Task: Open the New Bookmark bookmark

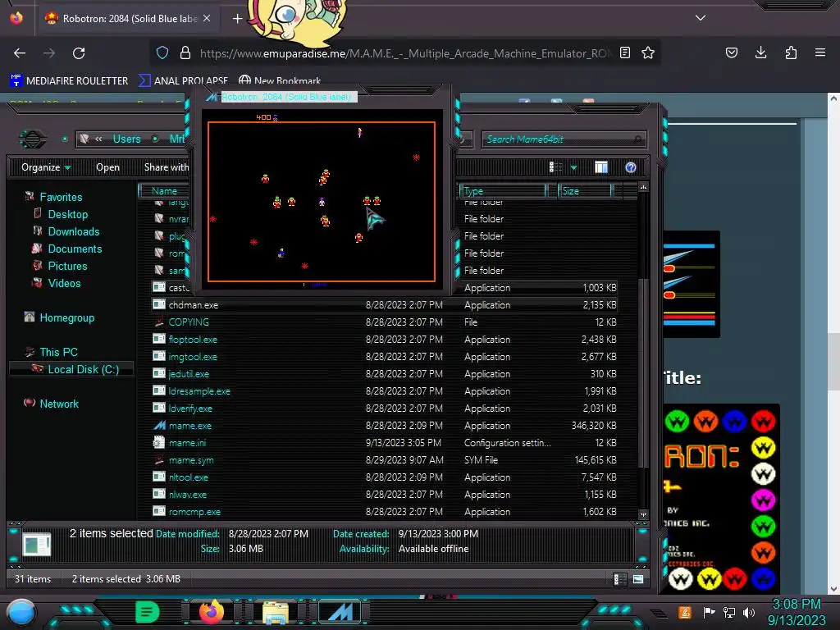Action: [280, 81]
